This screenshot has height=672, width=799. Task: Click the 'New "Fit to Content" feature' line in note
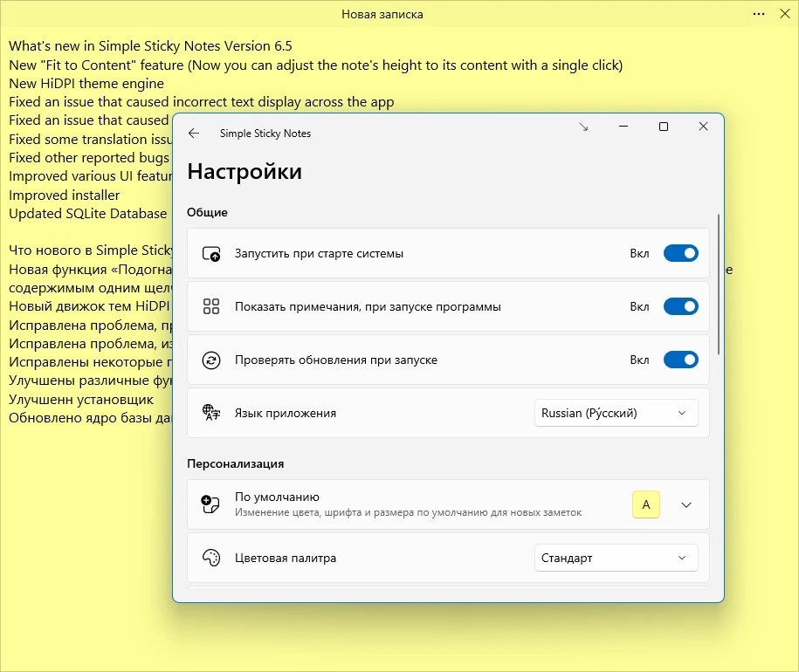click(315, 65)
